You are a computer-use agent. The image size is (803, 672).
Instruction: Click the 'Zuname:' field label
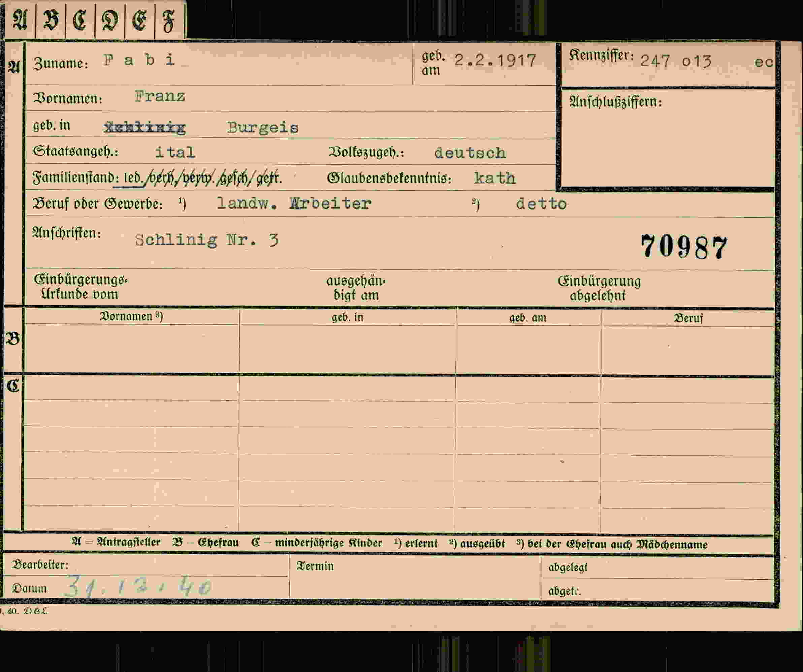[x=61, y=63]
